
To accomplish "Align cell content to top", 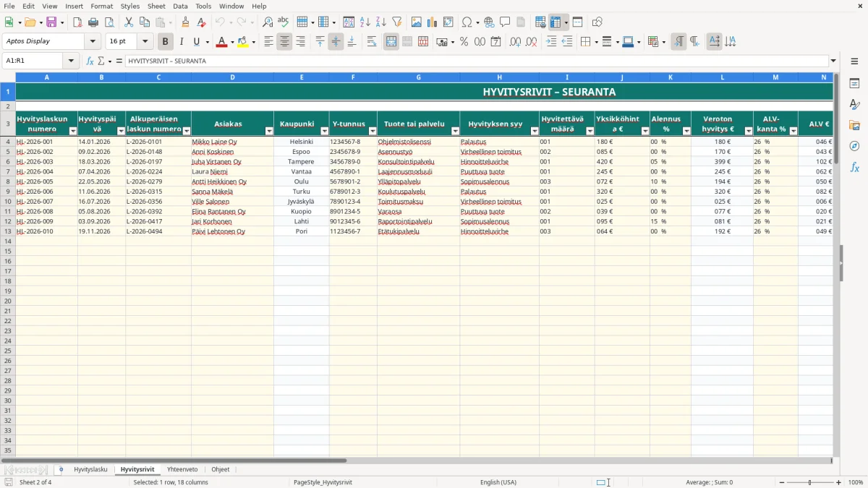I will 320,42.
